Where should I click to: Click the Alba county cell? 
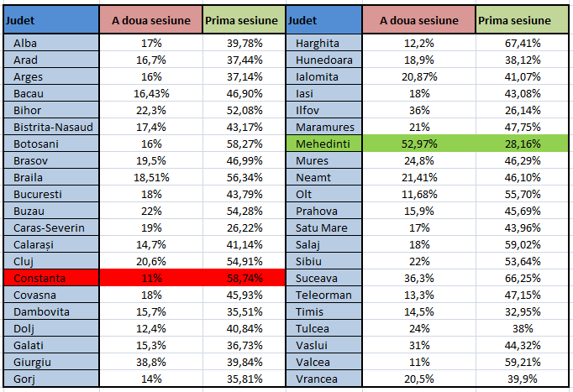point(50,43)
